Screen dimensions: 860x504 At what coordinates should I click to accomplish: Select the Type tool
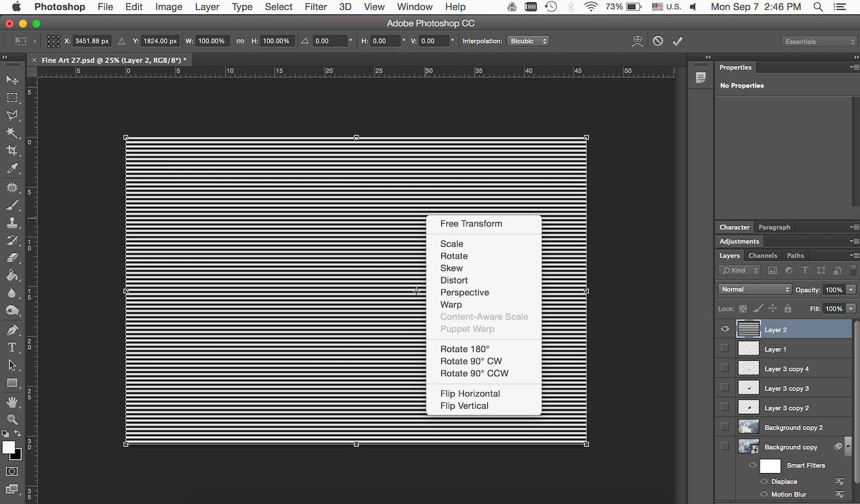pos(12,347)
